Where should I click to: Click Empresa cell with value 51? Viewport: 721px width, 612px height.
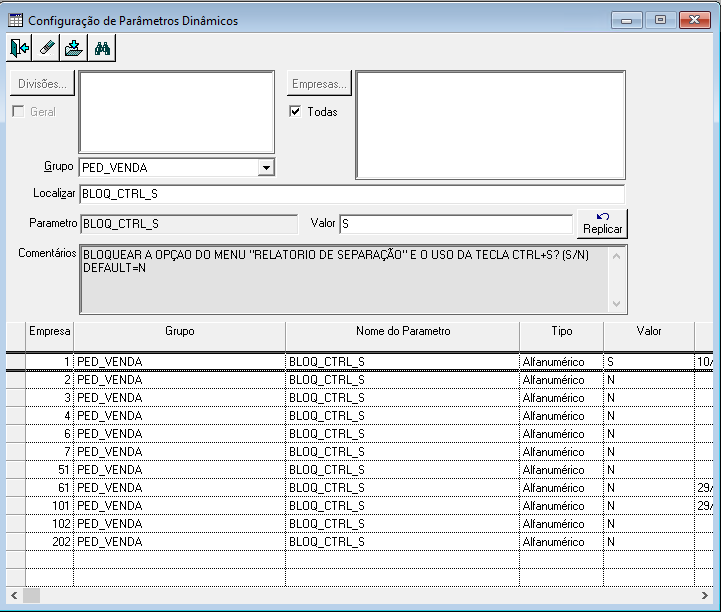50,469
